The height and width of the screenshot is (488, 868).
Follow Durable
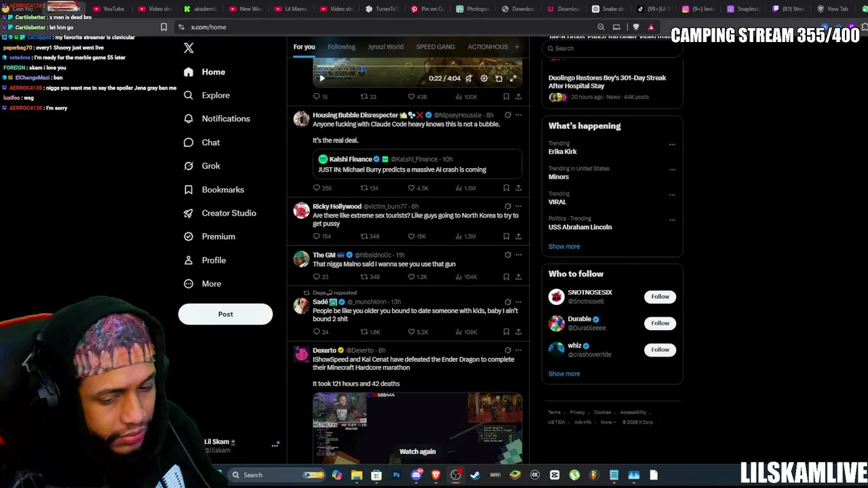[x=660, y=323]
